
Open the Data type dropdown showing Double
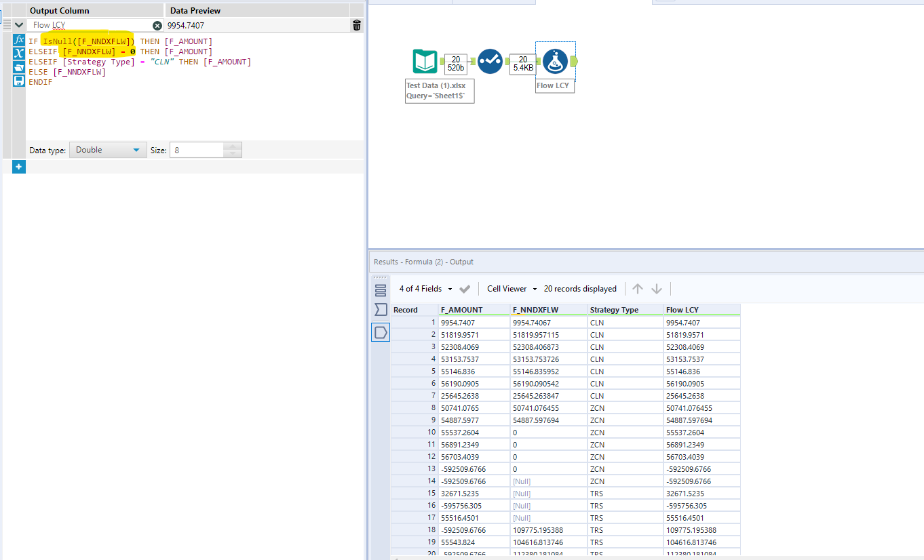coord(107,150)
